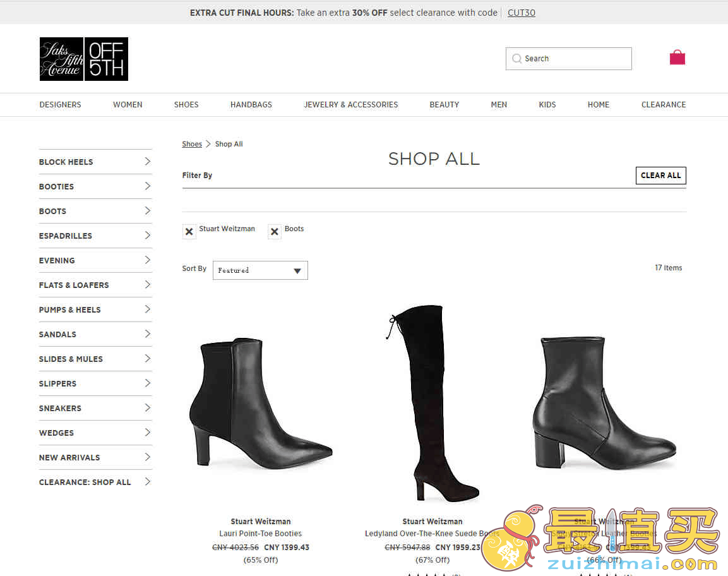This screenshot has height=576, width=728.
Task: Open the shopping bag icon
Action: tap(677, 57)
